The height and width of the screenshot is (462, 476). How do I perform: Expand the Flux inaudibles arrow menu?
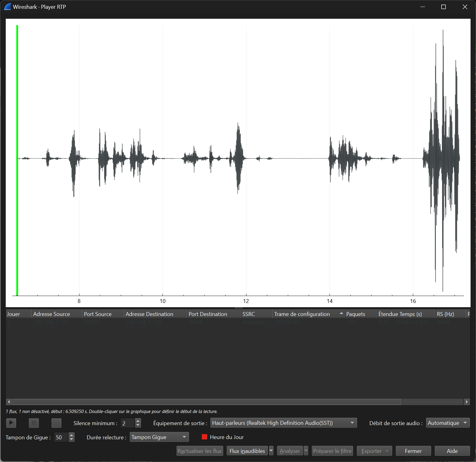(x=271, y=451)
